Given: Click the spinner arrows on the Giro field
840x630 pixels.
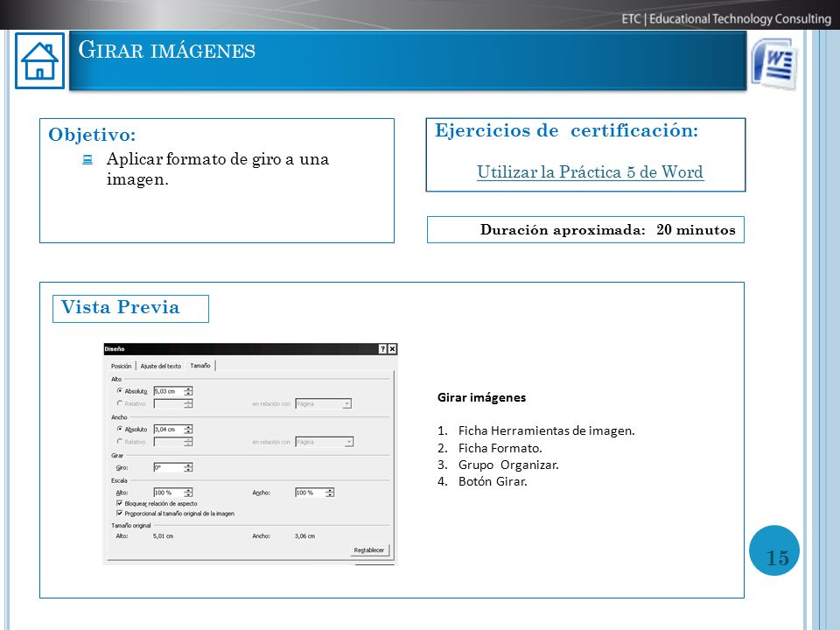Looking at the screenshot, I should 189,467.
